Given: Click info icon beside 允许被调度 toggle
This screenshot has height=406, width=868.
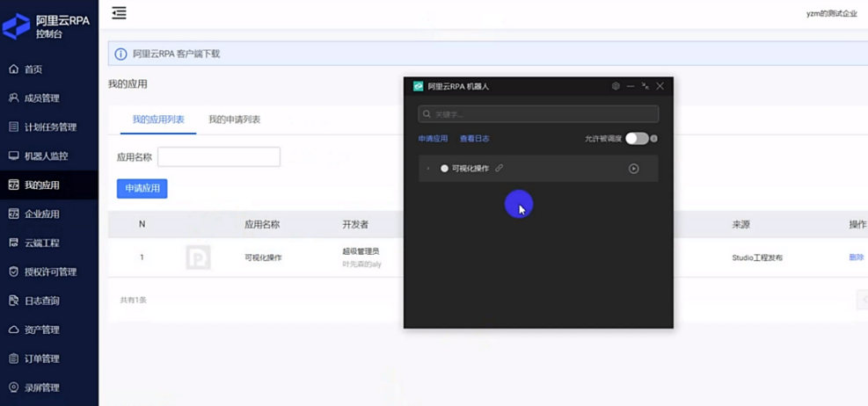Looking at the screenshot, I should pos(653,139).
